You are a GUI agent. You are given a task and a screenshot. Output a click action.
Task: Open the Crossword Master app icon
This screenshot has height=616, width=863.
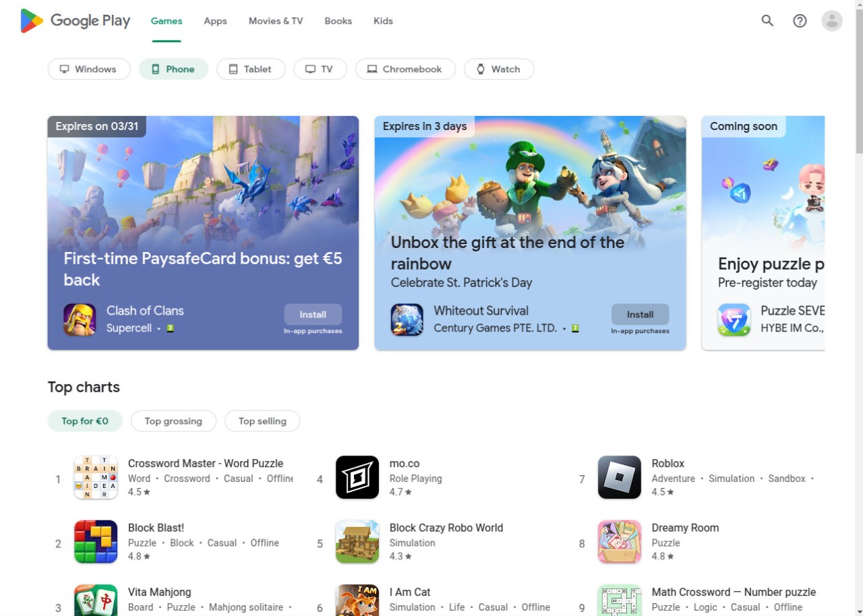96,477
